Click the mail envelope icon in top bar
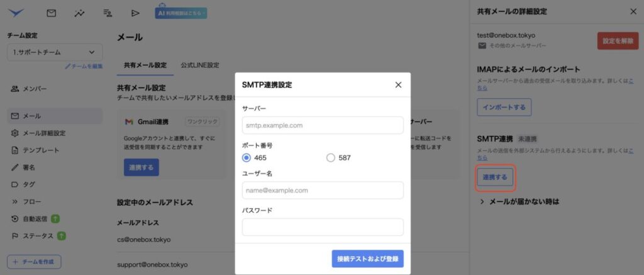Viewport: 644px width, 275px height. pyautogui.click(x=52, y=13)
